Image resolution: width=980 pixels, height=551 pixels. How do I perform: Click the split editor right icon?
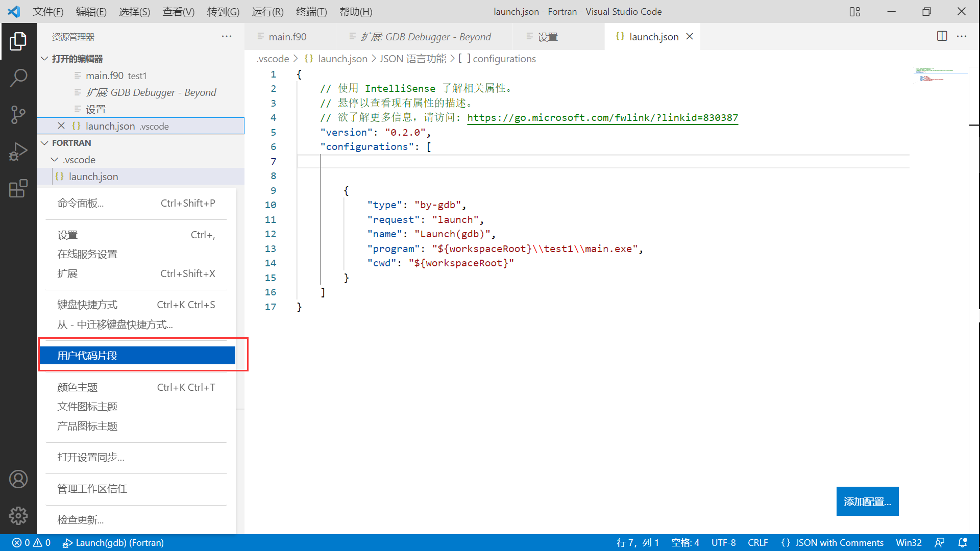click(942, 36)
